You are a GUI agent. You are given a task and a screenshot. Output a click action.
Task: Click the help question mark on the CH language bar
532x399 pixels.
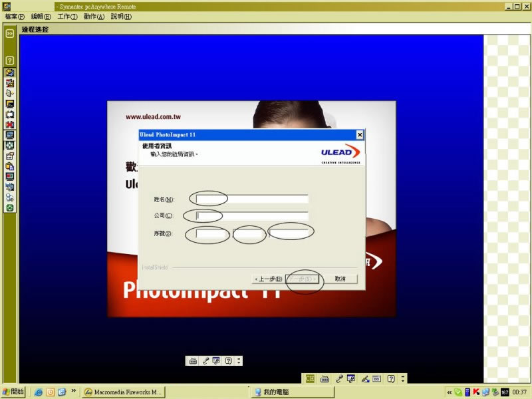click(391, 378)
